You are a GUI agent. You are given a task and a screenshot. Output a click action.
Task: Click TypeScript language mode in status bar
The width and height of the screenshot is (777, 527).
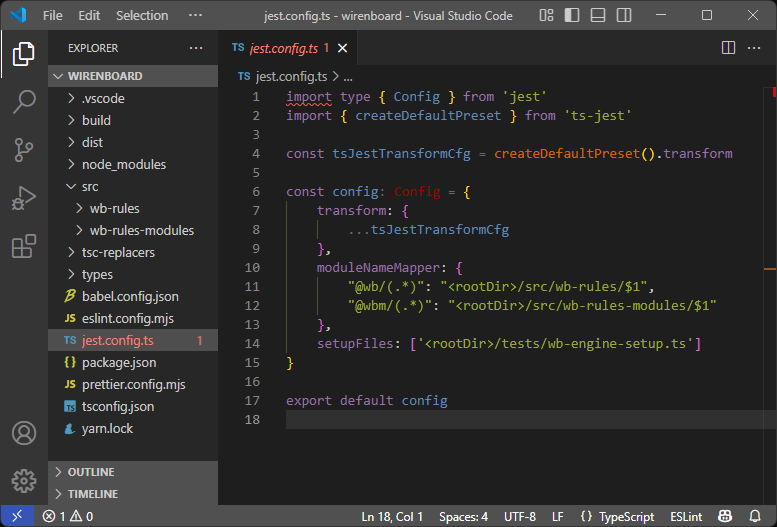[x=626, y=516]
